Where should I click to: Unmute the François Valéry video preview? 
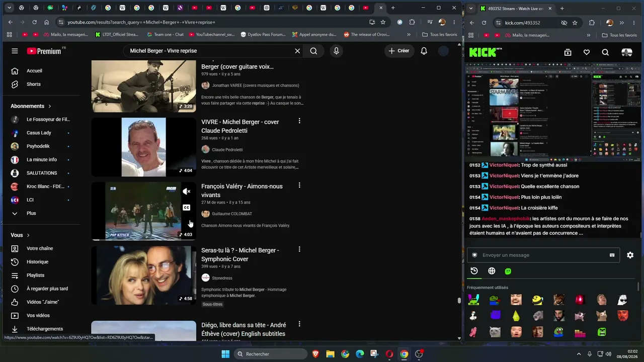186,191
